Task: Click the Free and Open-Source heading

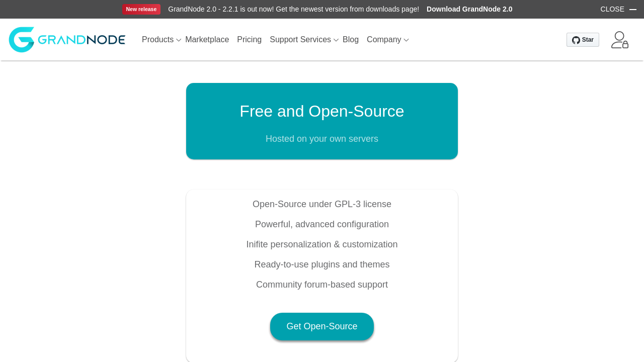Action: click(322, 111)
